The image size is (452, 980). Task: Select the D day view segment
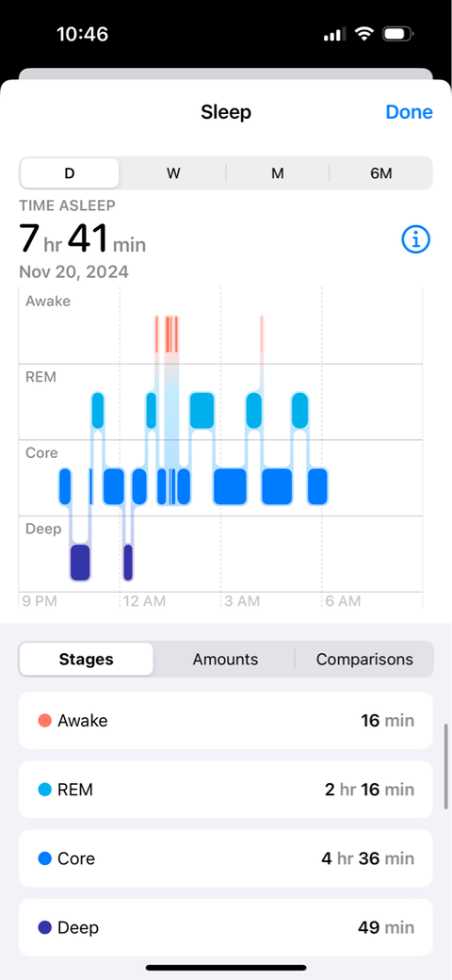tap(70, 173)
